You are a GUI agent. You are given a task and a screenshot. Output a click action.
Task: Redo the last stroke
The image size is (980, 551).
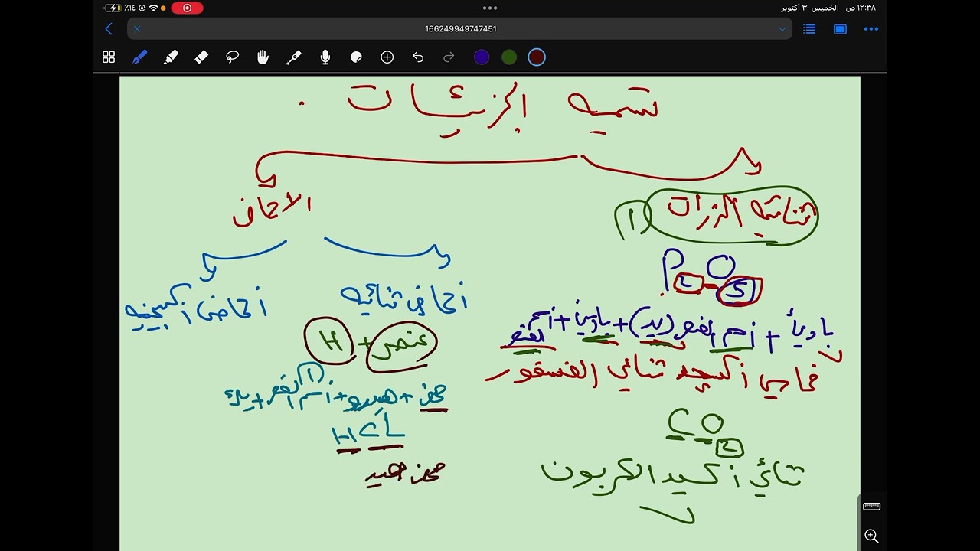[x=449, y=57]
